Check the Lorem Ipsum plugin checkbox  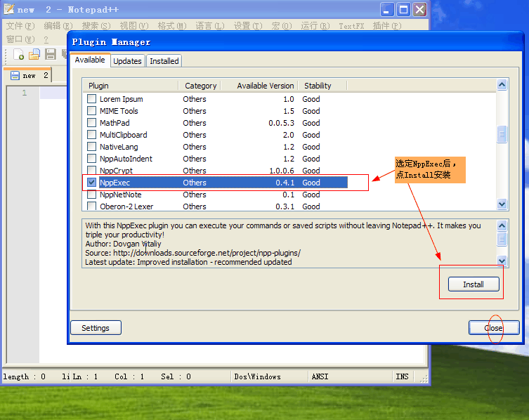(x=91, y=99)
